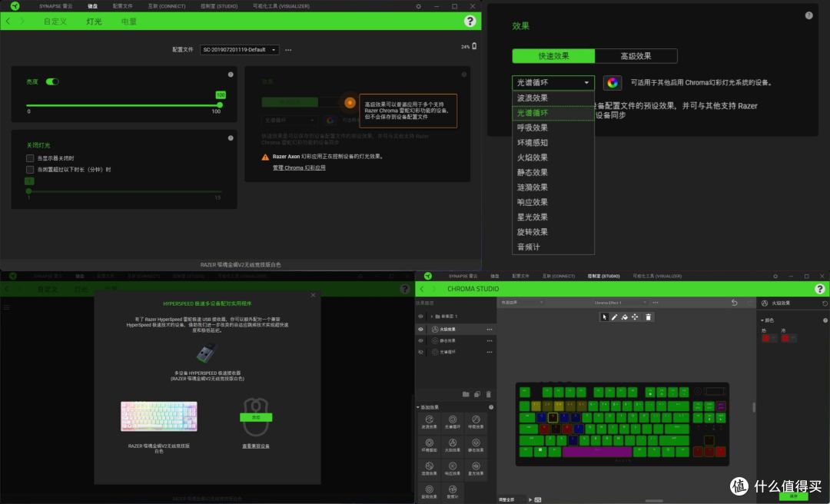This screenshot has height=504, width=830.
Task: Switch to the 自定义 tab in lighting window
Action: point(55,22)
